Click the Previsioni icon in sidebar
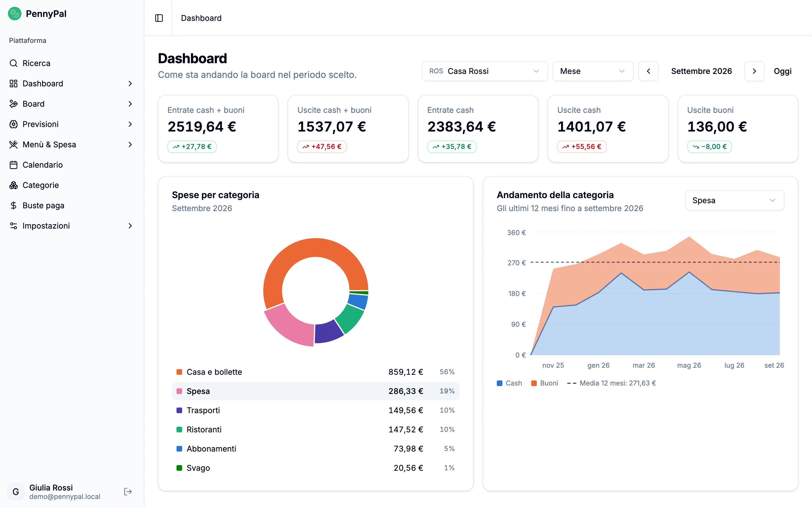 pyautogui.click(x=14, y=124)
